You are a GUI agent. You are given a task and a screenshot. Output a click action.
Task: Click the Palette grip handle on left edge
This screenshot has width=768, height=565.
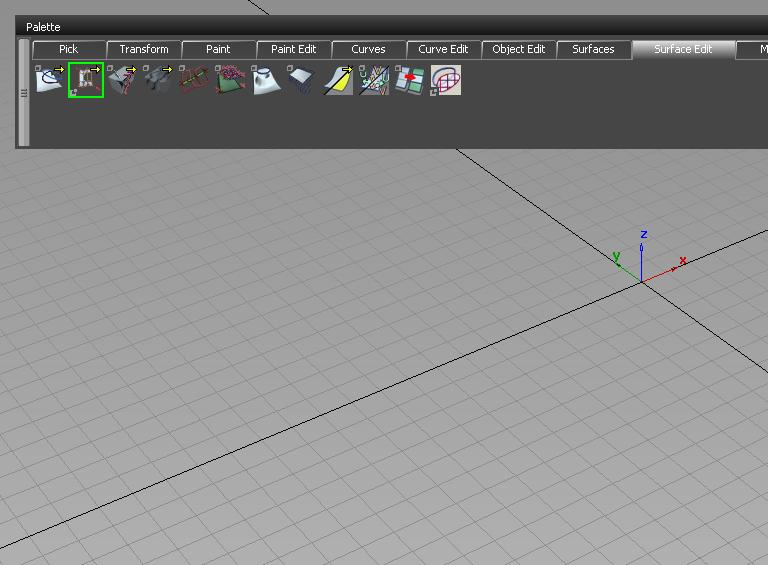(24, 93)
